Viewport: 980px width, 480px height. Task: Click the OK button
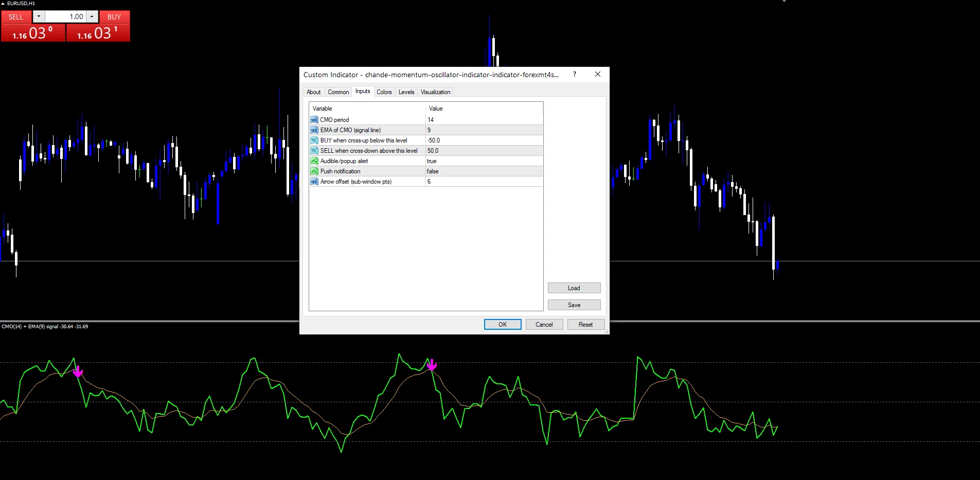coord(503,325)
